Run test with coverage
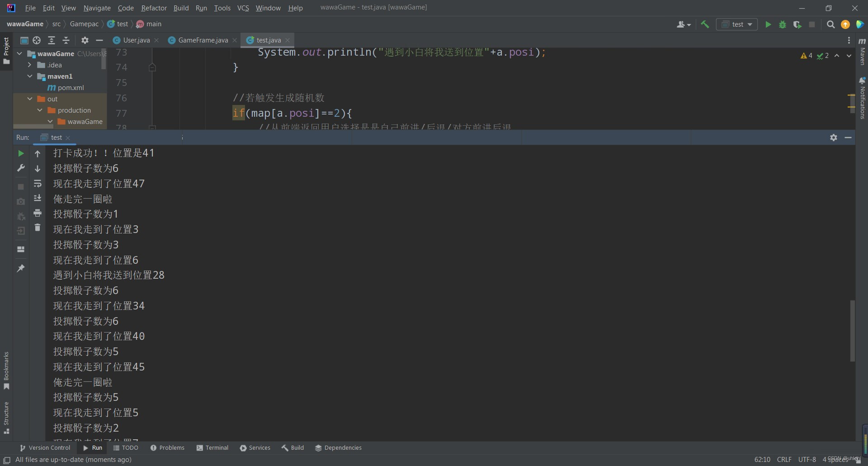 tap(797, 24)
